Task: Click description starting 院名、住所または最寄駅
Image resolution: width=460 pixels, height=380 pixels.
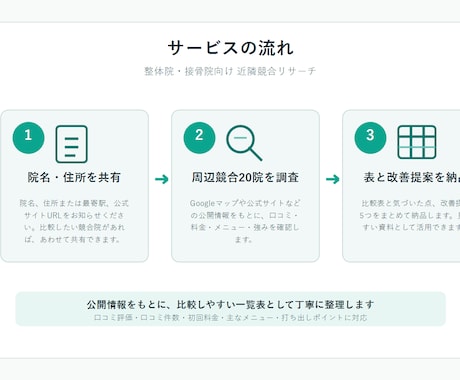Action: [x=74, y=221]
